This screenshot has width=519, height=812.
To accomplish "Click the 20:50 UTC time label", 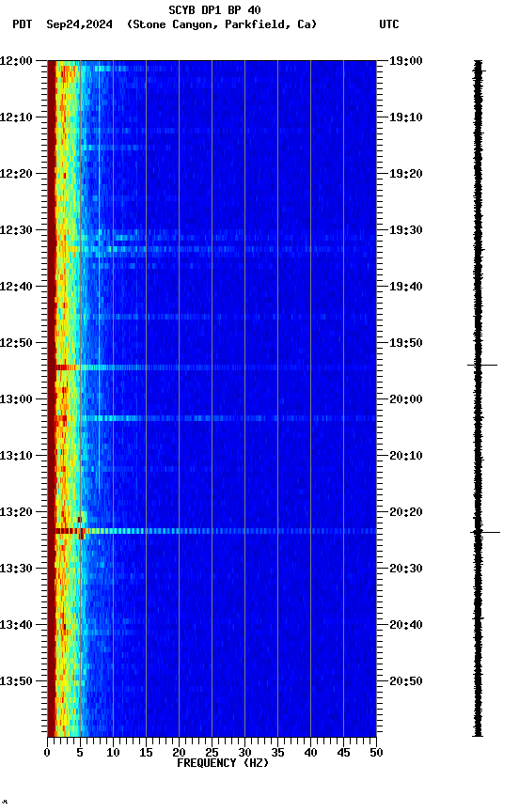I will coord(406,682).
